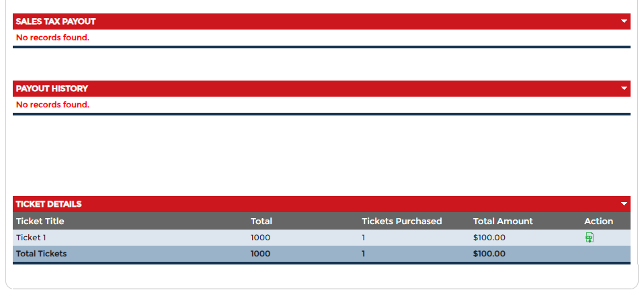Click Ticket 1's total of 1000
The image size is (644, 294).
tap(260, 237)
